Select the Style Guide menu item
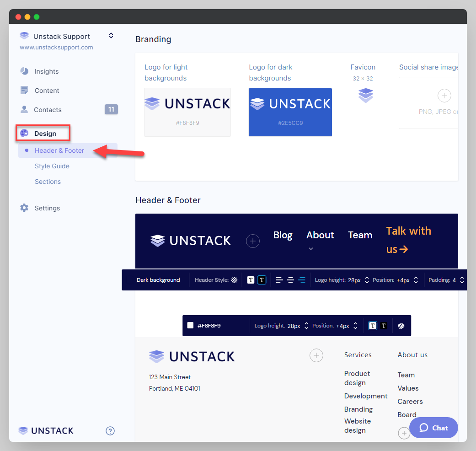 point(52,166)
